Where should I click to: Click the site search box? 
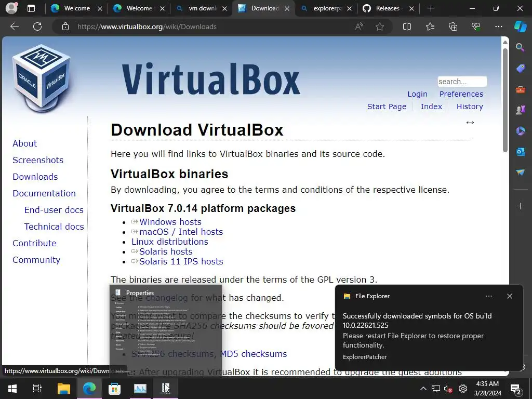(462, 82)
